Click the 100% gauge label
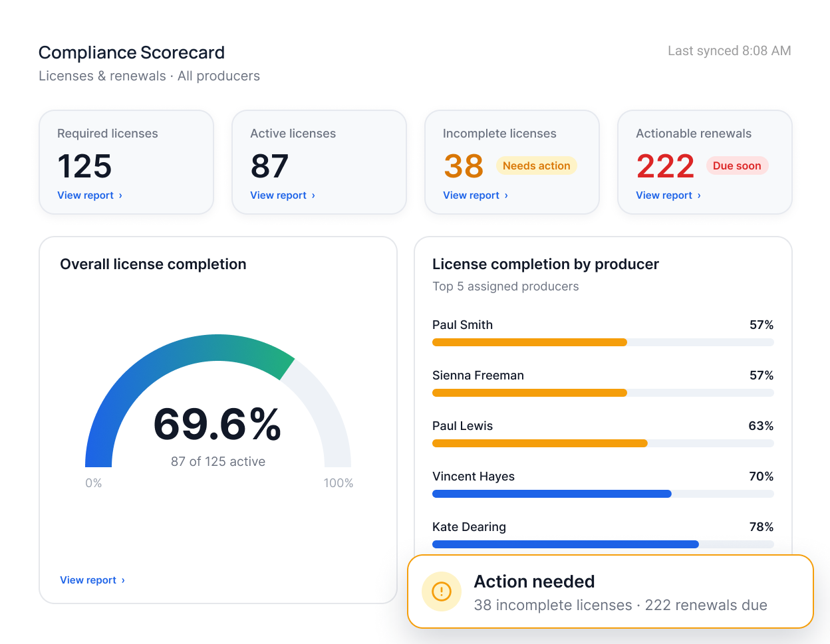830x644 pixels. tap(339, 483)
